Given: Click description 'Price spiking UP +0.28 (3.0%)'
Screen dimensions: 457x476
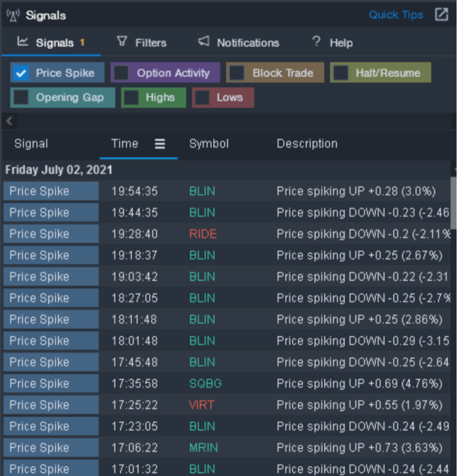Looking at the screenshot, I should [356, 191].
